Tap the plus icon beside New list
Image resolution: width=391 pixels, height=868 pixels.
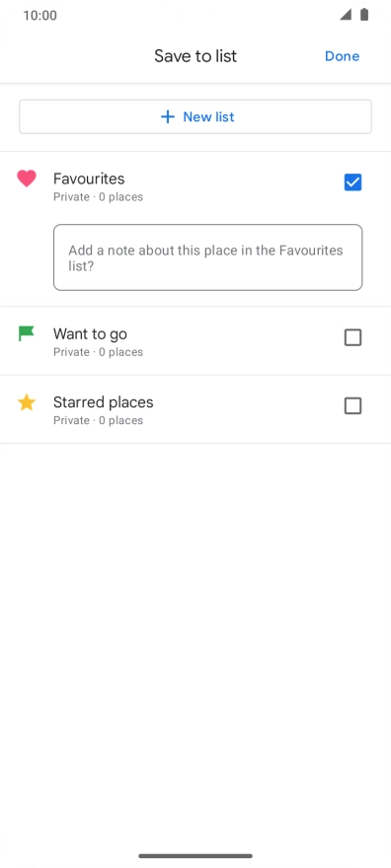coord(167,116)
